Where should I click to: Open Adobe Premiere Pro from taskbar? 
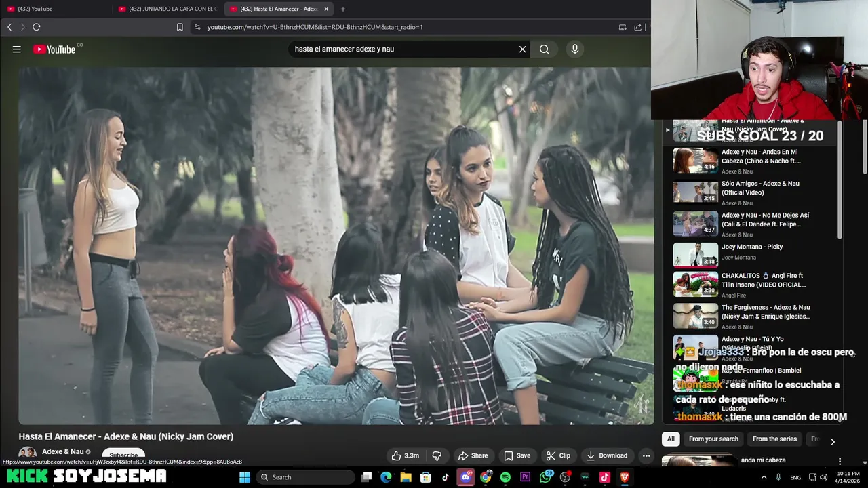coord(525,477)
